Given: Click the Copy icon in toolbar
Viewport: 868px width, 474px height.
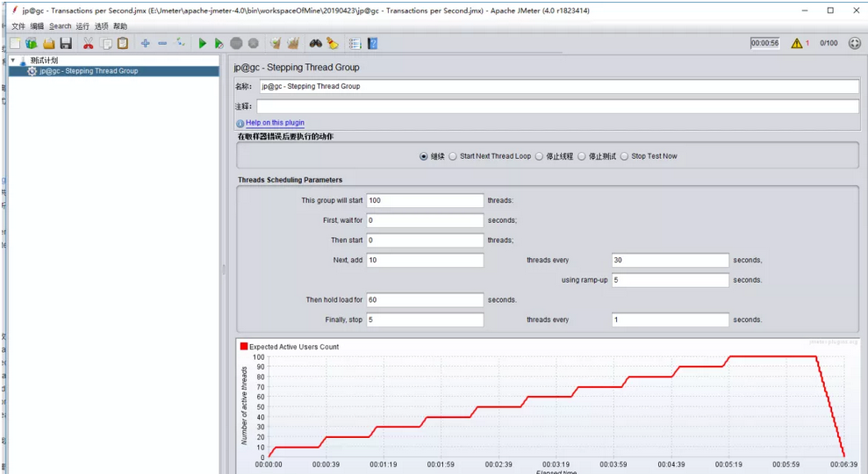Looking at the screenshot, I should click(x=105, y=43).
